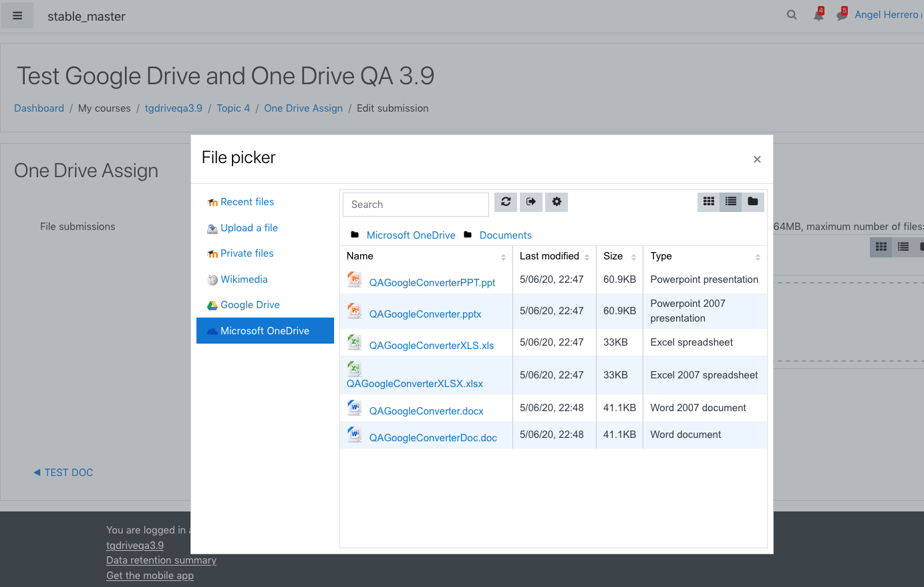Click the QAGoogleConverterXLS.xls file icon
Screen dimensions: 924x587
click(355, 342)
